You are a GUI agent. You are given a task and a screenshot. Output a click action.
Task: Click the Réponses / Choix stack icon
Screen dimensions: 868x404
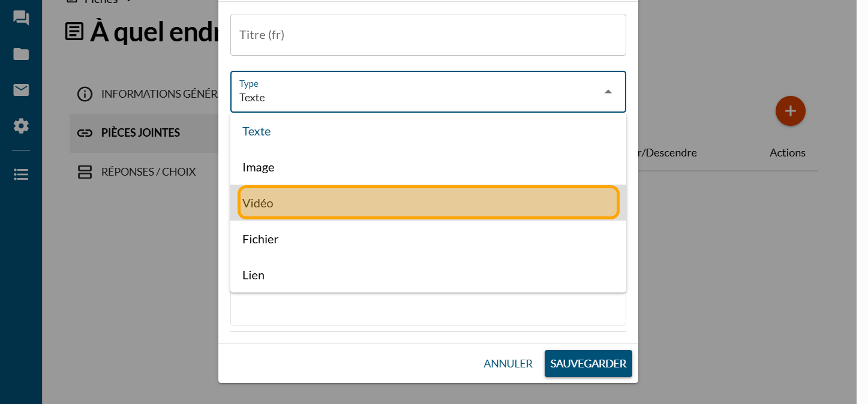(85, 172)
